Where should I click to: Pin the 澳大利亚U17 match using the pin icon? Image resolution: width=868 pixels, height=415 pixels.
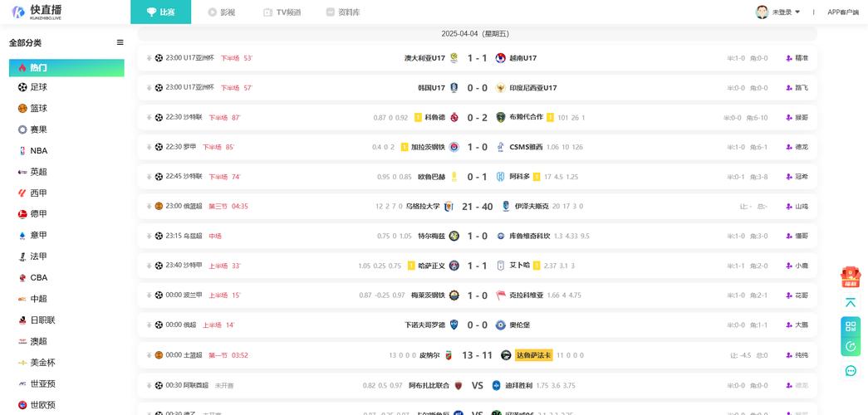[x=149, y=58]
